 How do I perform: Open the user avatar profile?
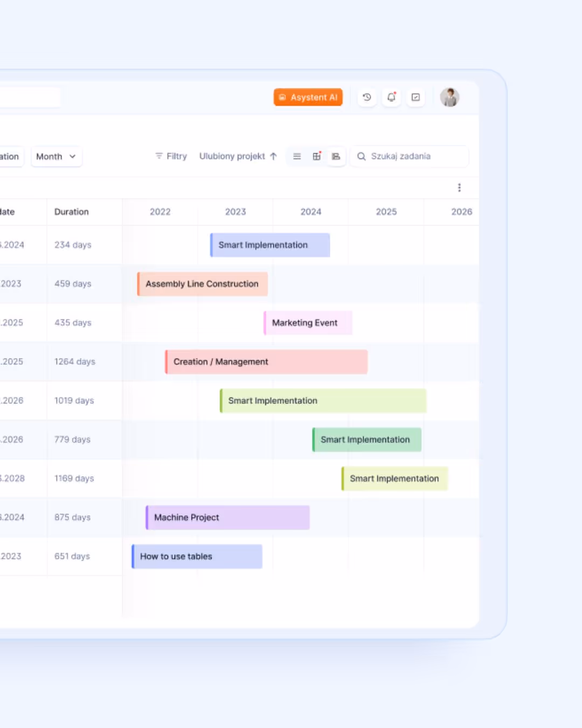pyautogui.click(x=449, y=97)
